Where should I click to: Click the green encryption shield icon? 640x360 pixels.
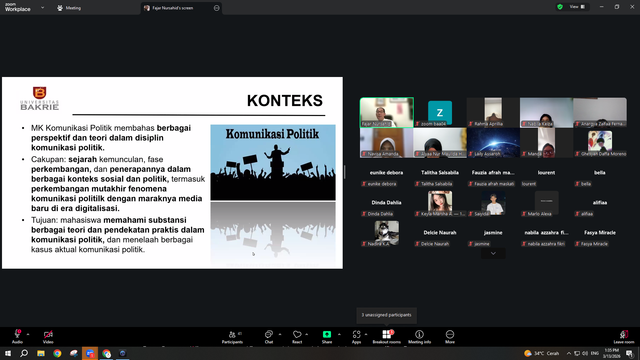560,7
